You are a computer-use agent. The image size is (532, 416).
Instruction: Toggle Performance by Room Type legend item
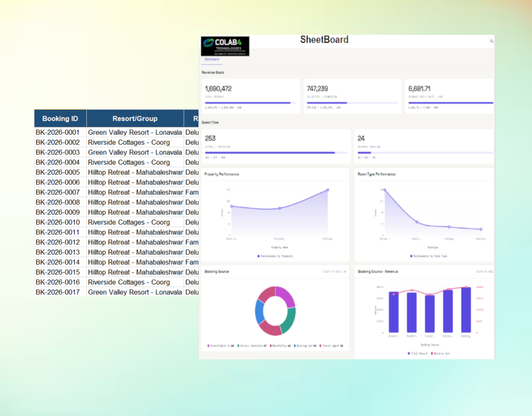(429, 256)
